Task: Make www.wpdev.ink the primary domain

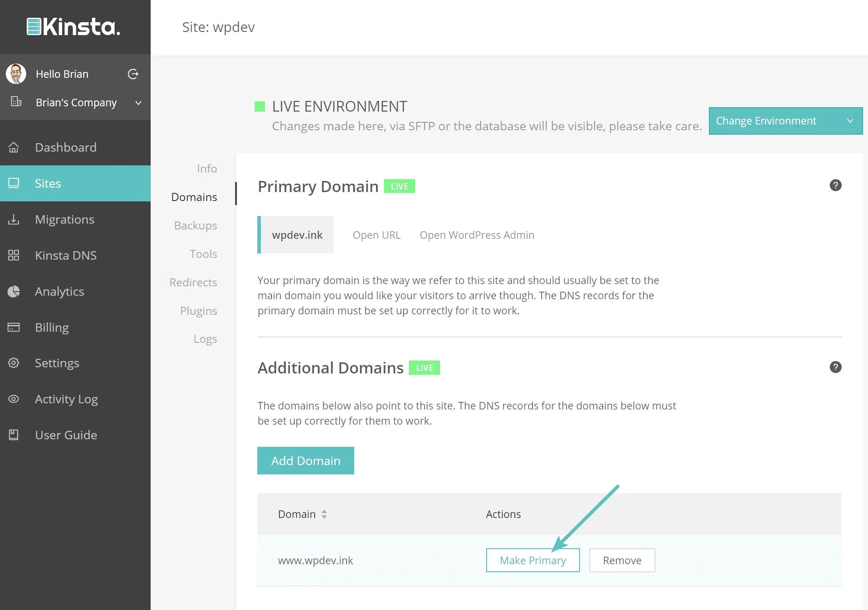Action: coord(532,560)
